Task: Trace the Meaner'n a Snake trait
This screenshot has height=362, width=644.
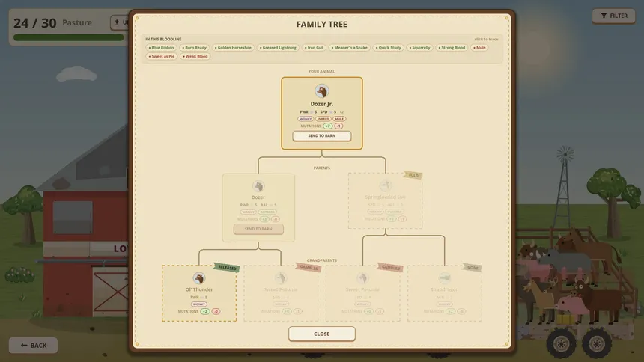Action: [x=350, y=48]
